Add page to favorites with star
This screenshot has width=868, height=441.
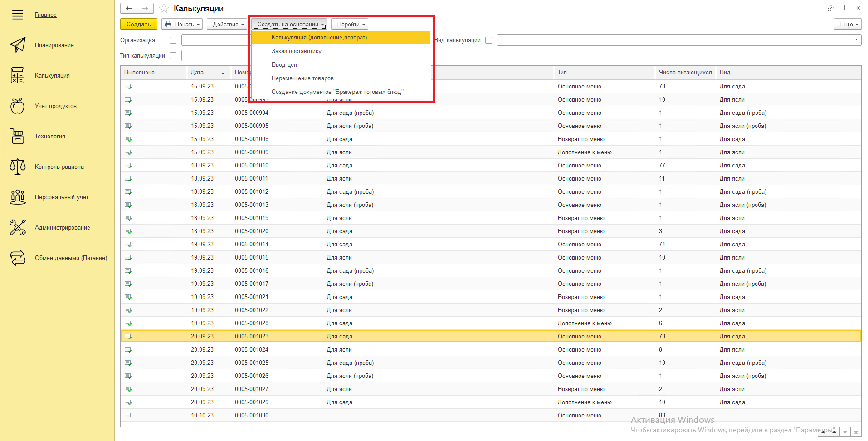click(x=164, y=9)
